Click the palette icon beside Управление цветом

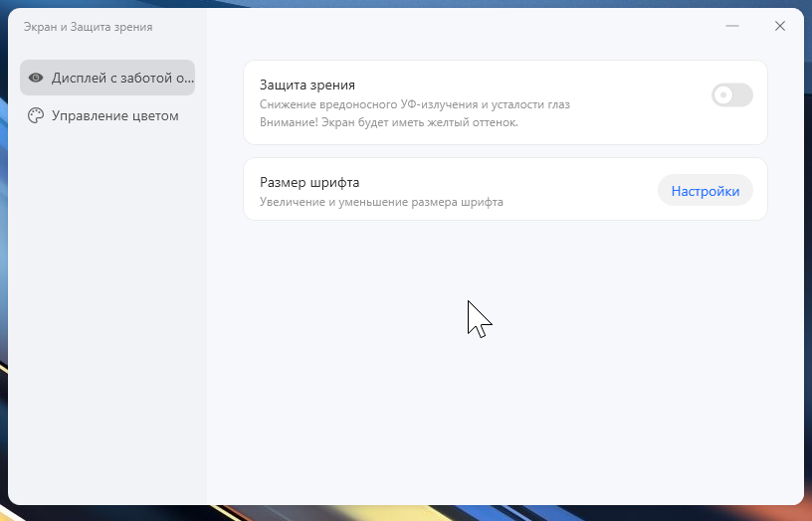[x=36, y=115]
